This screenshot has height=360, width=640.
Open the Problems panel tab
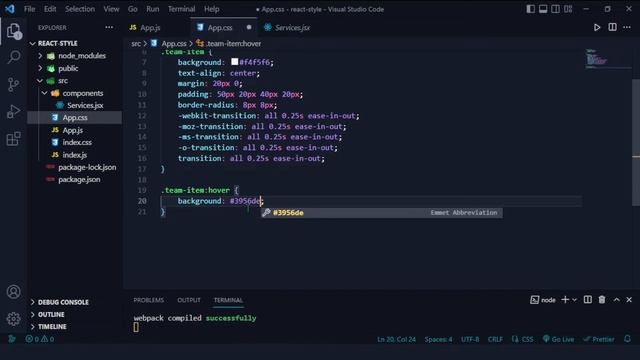(x=149, y=300)
